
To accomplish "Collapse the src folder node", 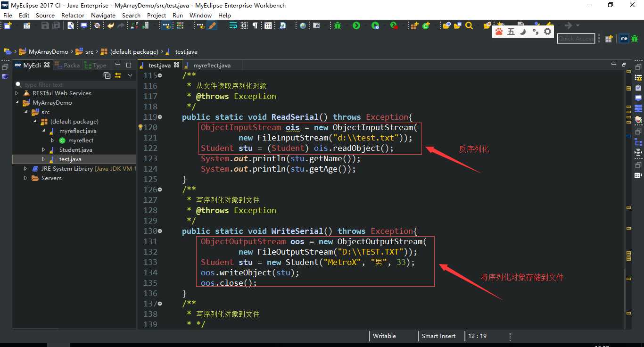I will click(26, 112).
